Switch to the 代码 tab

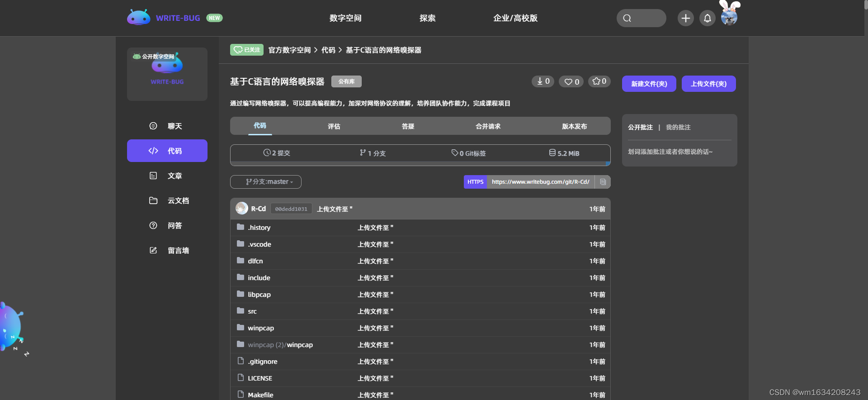(x=260, y=126)
